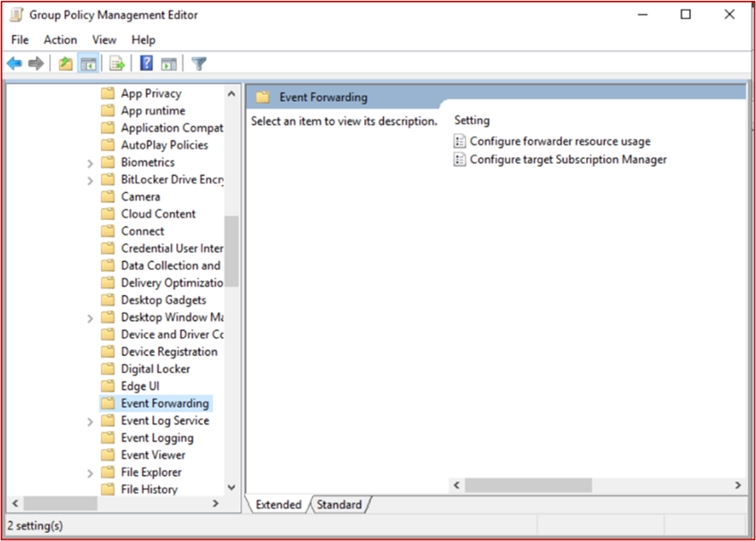Expand the Biometrics tree node
Image resolution: width=756 pixels, height=541 pixels.
pos(90,164)
